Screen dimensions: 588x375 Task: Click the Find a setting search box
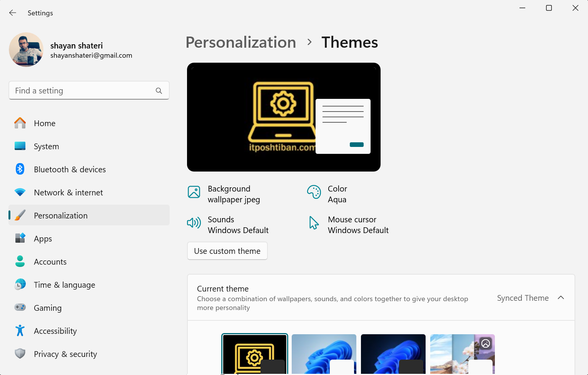tap(89, 90)
